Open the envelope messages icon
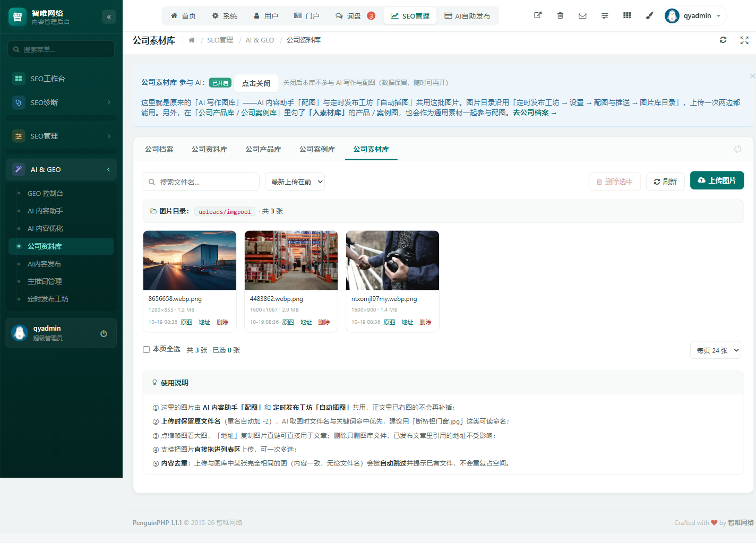 pos(582,15)
